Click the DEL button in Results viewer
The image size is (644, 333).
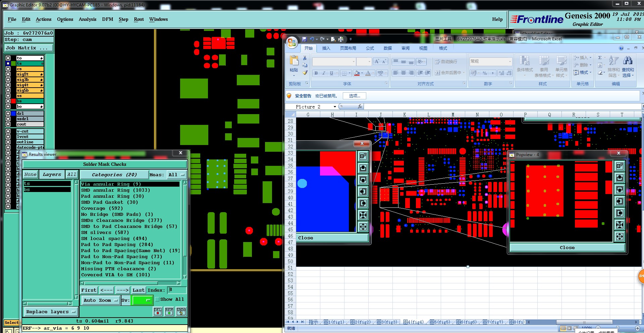tap(158, 312)
